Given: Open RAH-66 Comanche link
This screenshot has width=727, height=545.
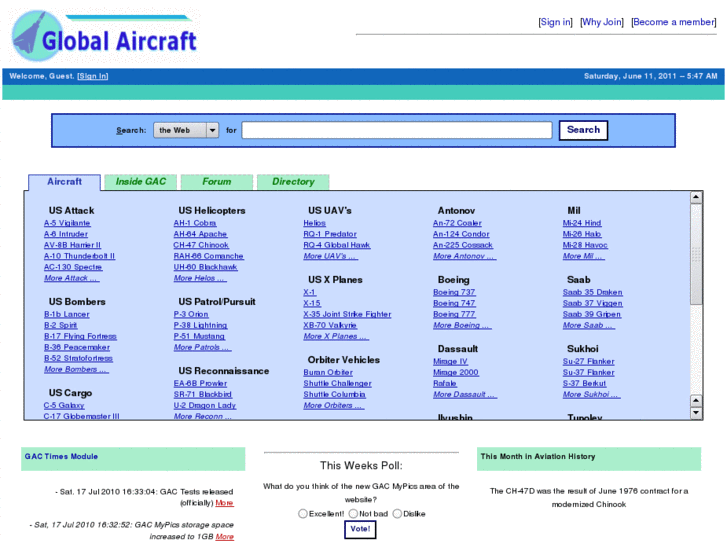Looking at the screenshot, I should pos(209,256).
